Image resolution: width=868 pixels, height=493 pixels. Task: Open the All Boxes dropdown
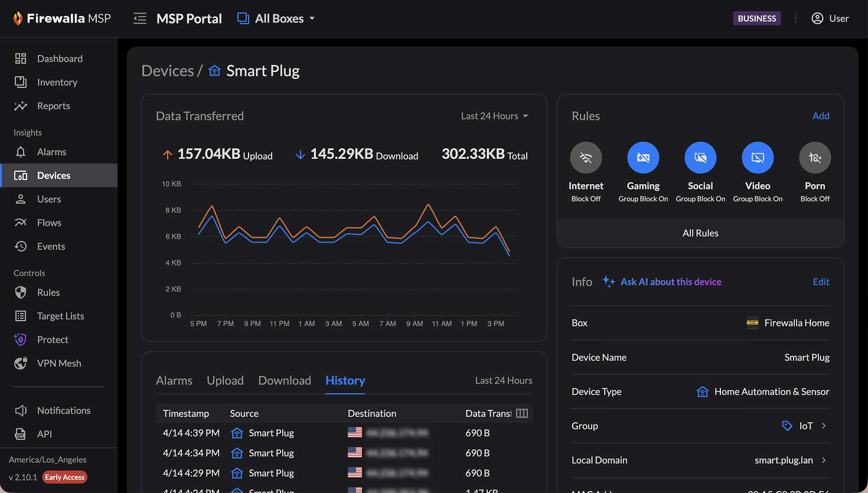(276, 19)
